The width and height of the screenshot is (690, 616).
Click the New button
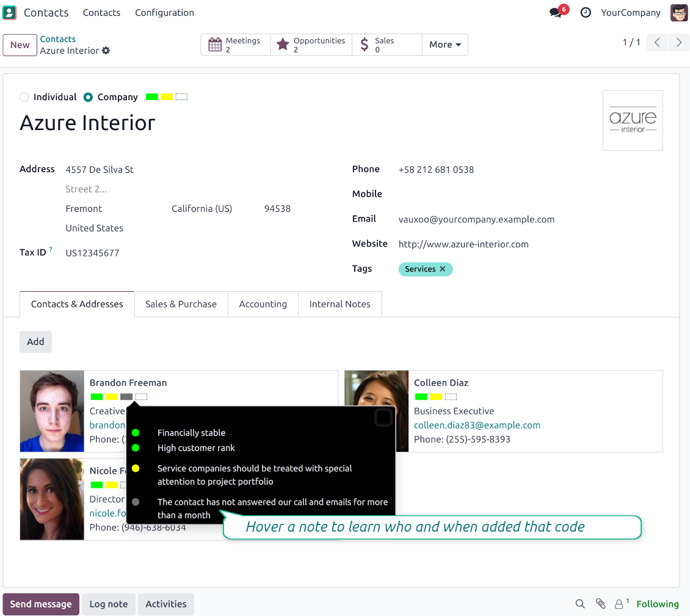(x=20, y=45)
